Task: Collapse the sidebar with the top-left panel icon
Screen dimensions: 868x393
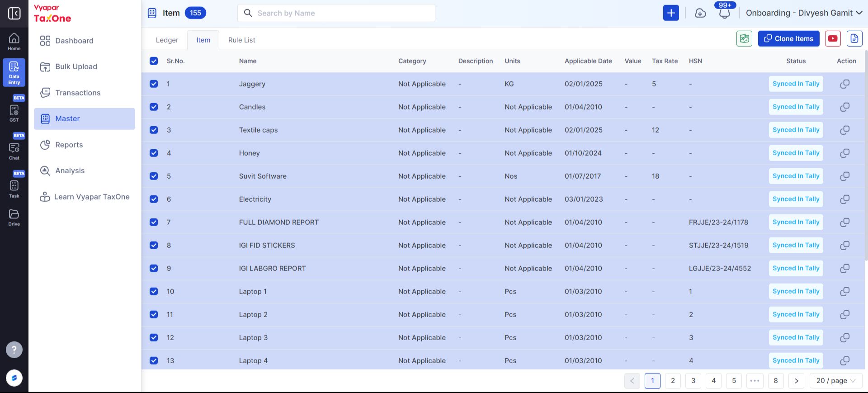Action: (x=14, y=13)
